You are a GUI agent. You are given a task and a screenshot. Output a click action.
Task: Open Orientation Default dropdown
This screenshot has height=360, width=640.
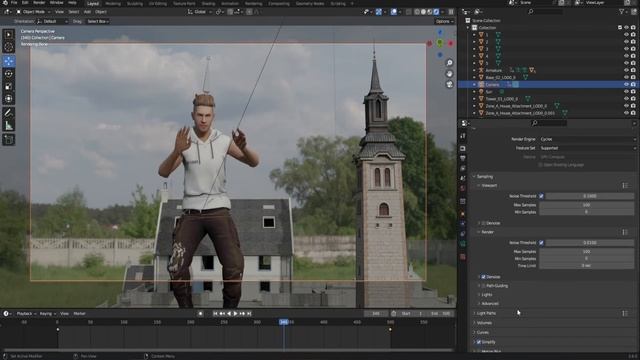[x=52, y=21]
